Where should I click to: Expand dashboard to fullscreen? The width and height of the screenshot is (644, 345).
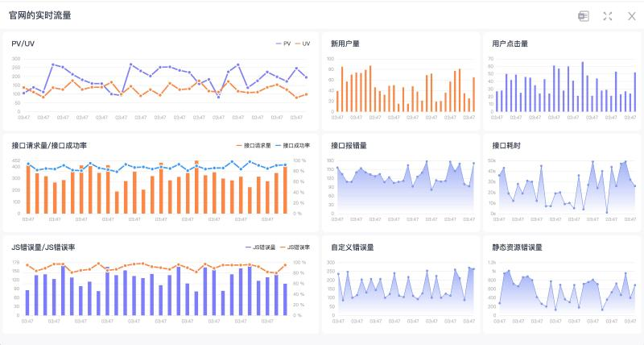[608, 16]
